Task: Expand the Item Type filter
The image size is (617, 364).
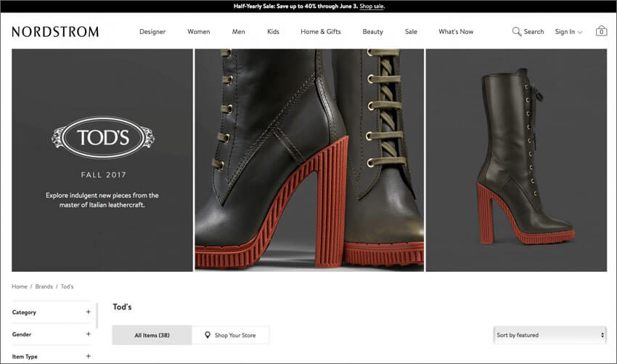Action: click(x=52, y=357)
